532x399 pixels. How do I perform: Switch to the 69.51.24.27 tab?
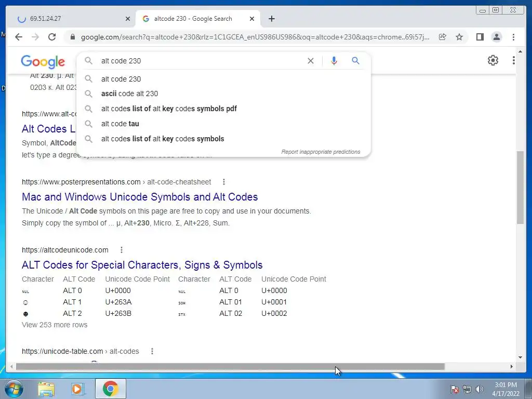tap(71, 19)
